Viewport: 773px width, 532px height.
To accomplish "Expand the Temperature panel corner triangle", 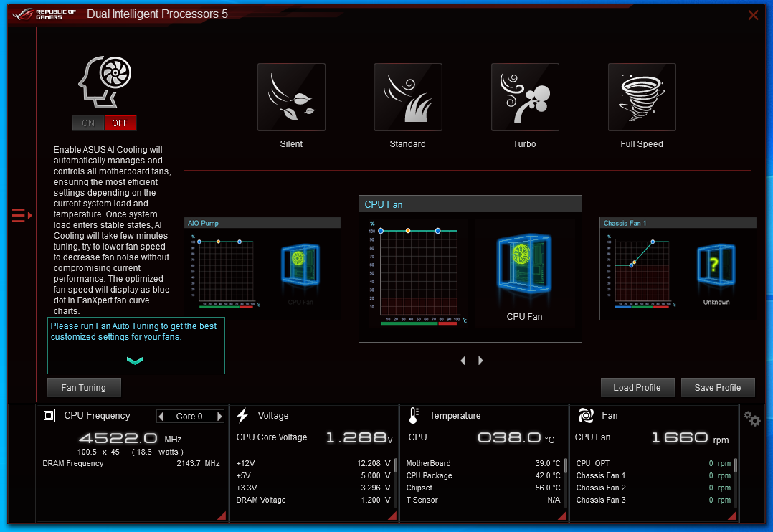I will click(563, 516).
